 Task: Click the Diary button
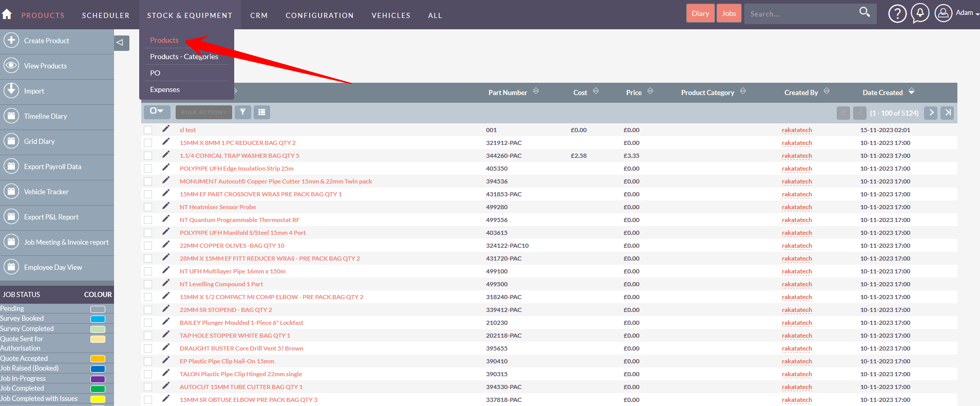(700, 13)
